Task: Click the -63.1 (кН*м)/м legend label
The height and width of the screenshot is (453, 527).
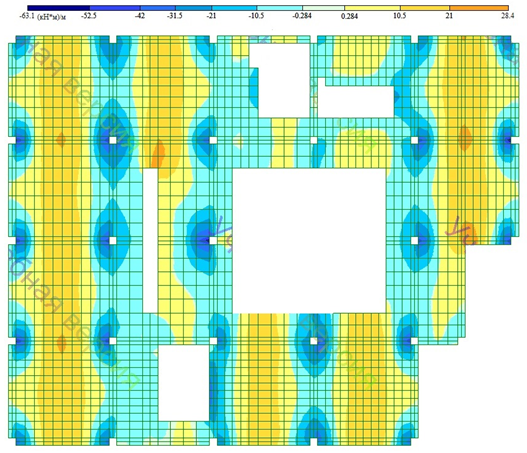Action: point(43,16)
